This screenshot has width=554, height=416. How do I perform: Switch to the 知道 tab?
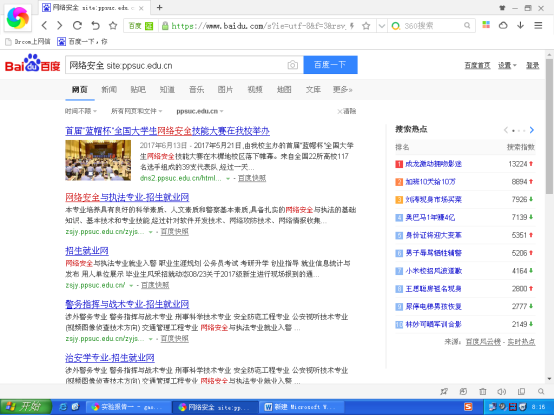(x=167, y=89)
